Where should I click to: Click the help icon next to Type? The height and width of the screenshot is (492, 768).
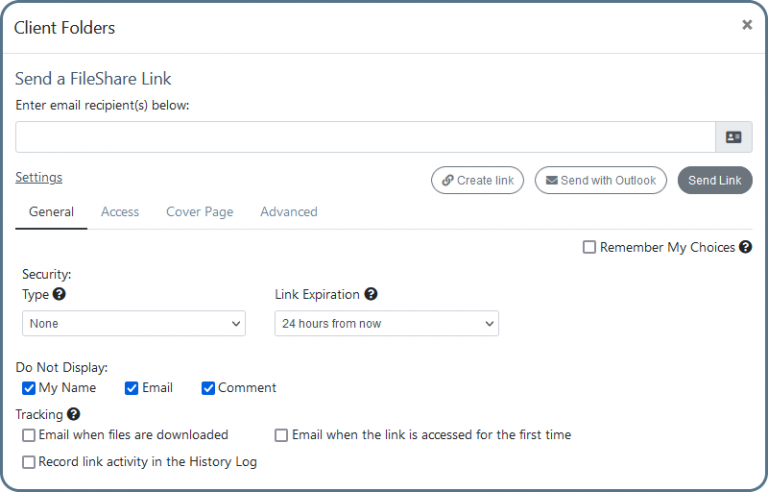(59, 294)
